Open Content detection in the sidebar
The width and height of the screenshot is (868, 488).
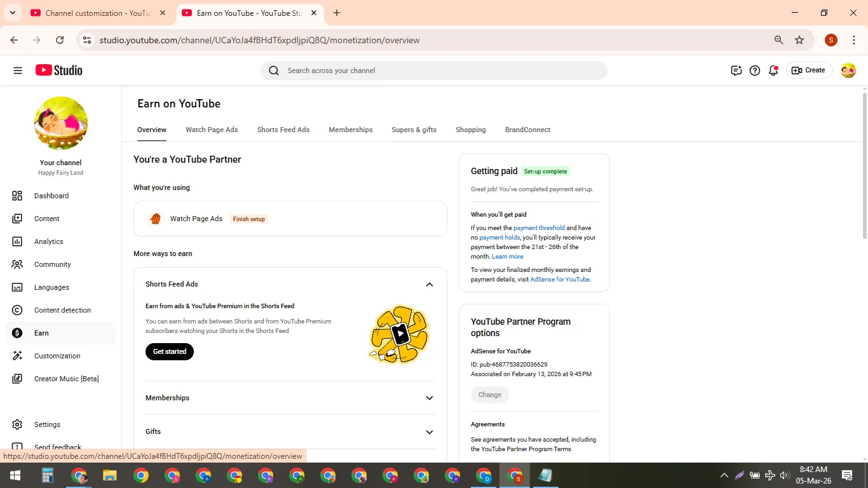click(61, 310)
